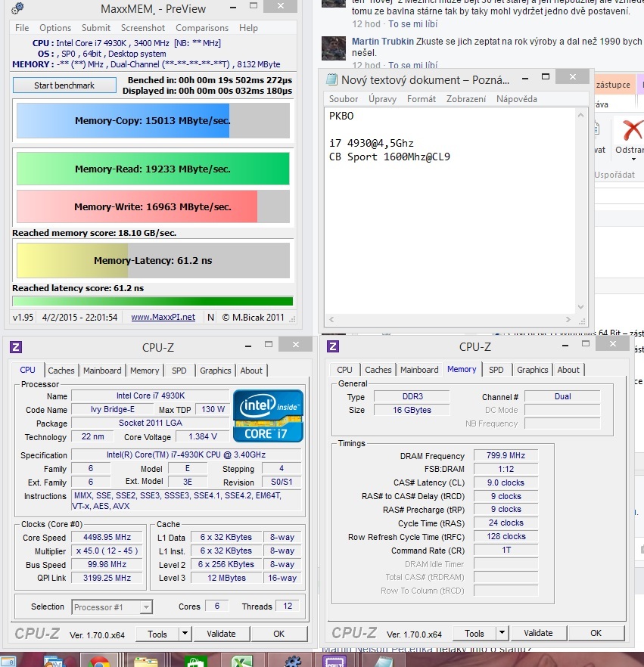644x667 pixels.
Task: Open the Úpravy menu in Notepad
Action: (x=382, y=98)
